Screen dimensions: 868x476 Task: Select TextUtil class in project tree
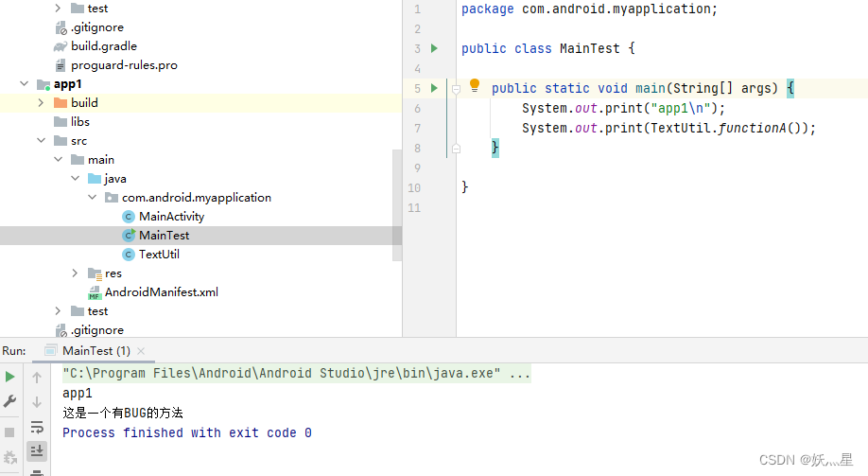click(x=159, y=254)
